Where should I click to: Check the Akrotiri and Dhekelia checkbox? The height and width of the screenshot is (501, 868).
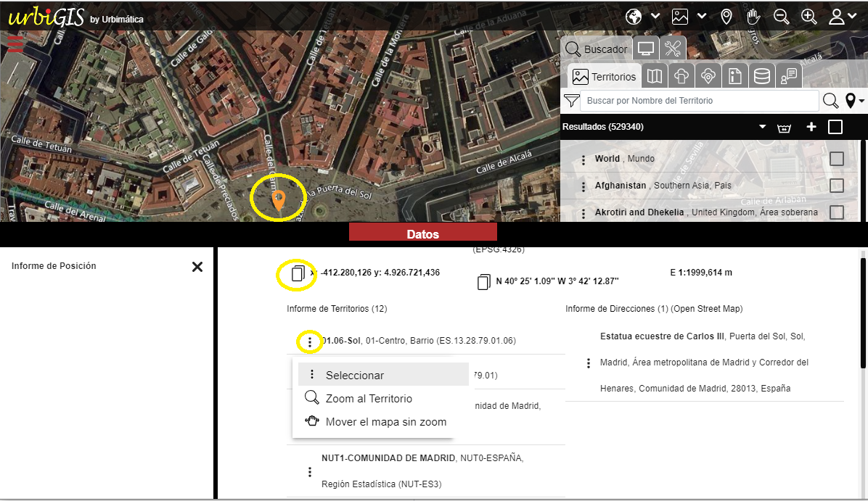[837, 212]
